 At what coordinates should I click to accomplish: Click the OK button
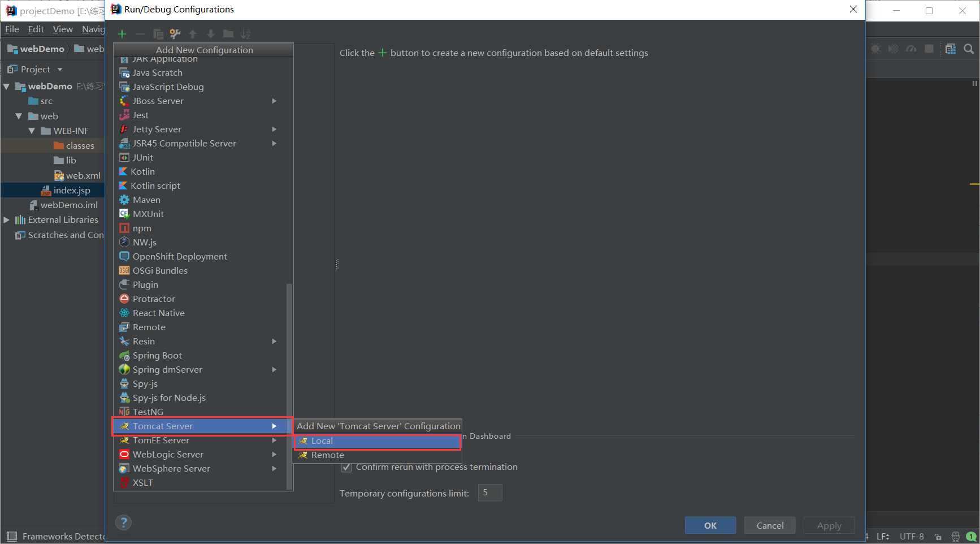click(710, 525)
